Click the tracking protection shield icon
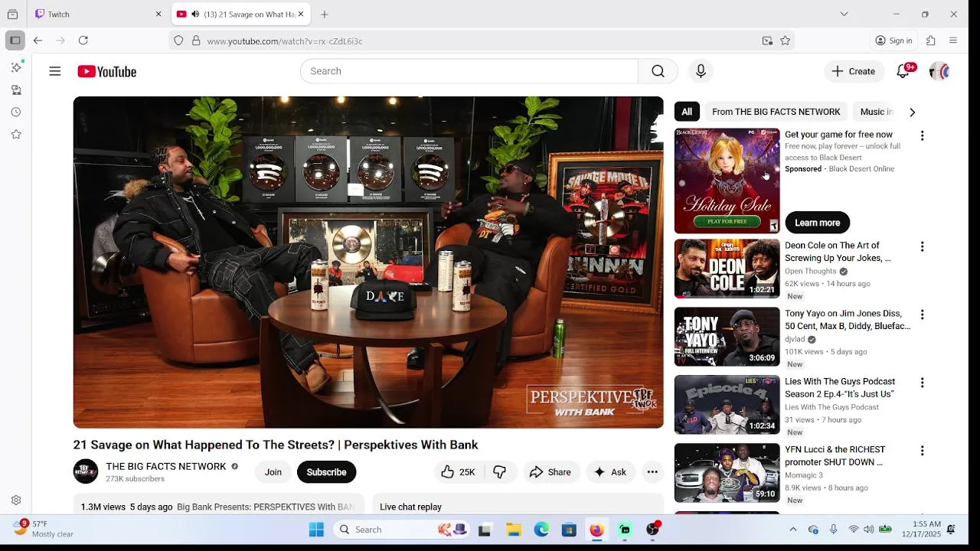980x551 pixels. [178, 41]
